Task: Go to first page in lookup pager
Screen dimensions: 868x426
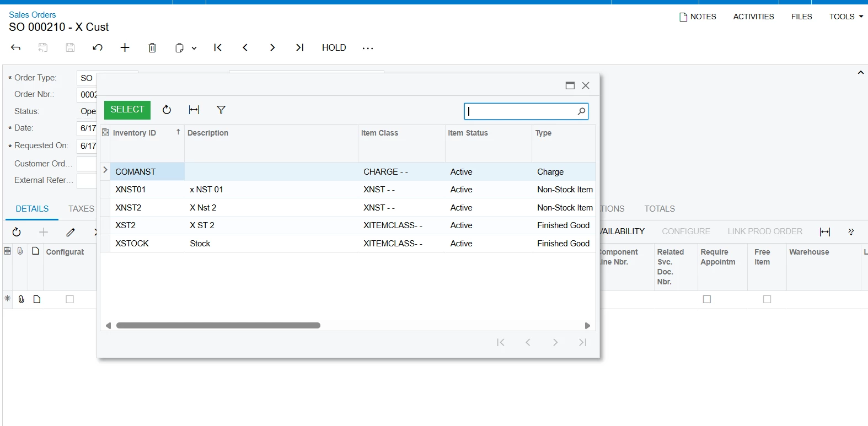Action: coord(500,343)
